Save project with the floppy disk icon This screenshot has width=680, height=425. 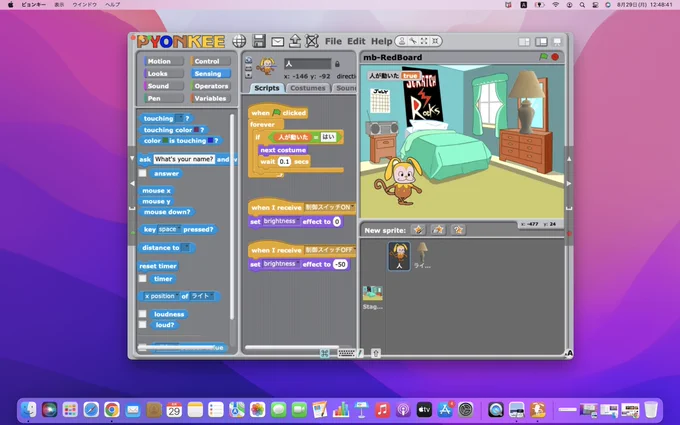point(259,41)
